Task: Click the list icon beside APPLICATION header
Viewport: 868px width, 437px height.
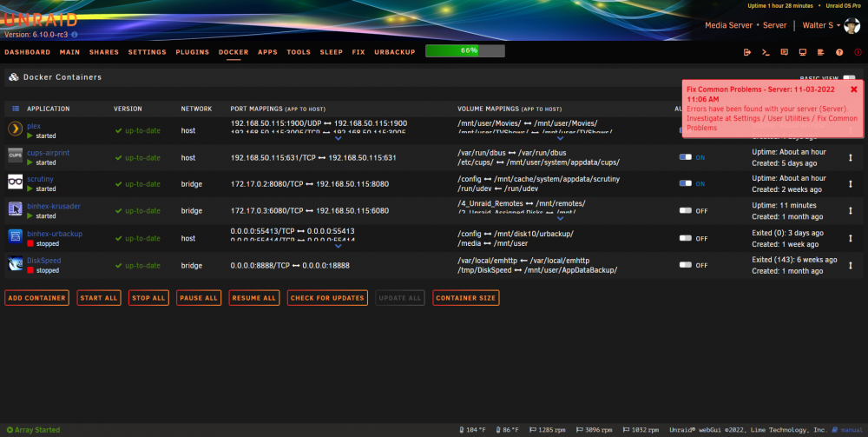Action: pyautogui.click(x=16, y=109)
